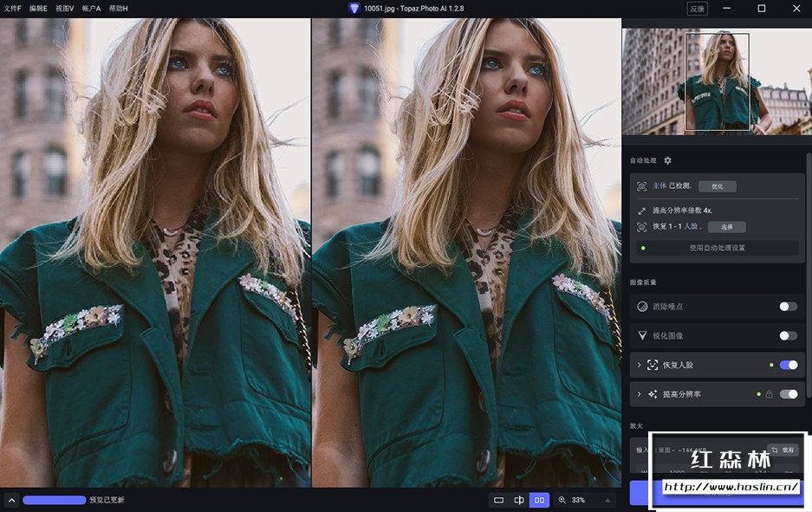
Task: Enable the 锐化图像 switch
Action: click(789, 336)
